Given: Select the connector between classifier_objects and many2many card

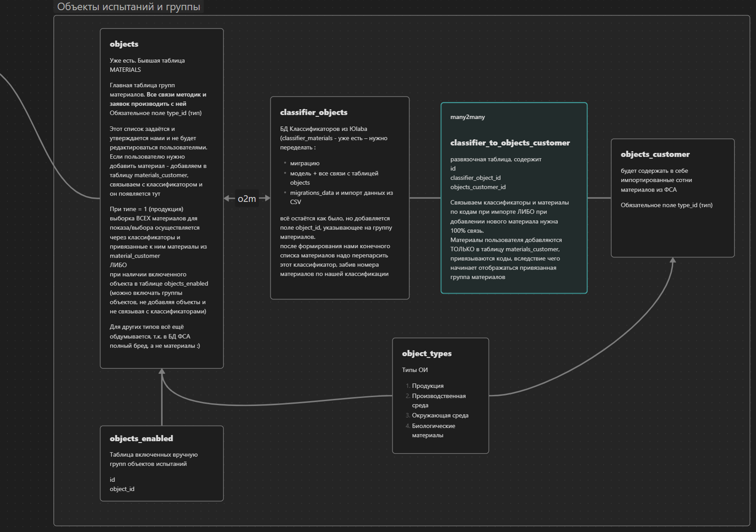Looking at the screenshot, I should click(424, 198).
